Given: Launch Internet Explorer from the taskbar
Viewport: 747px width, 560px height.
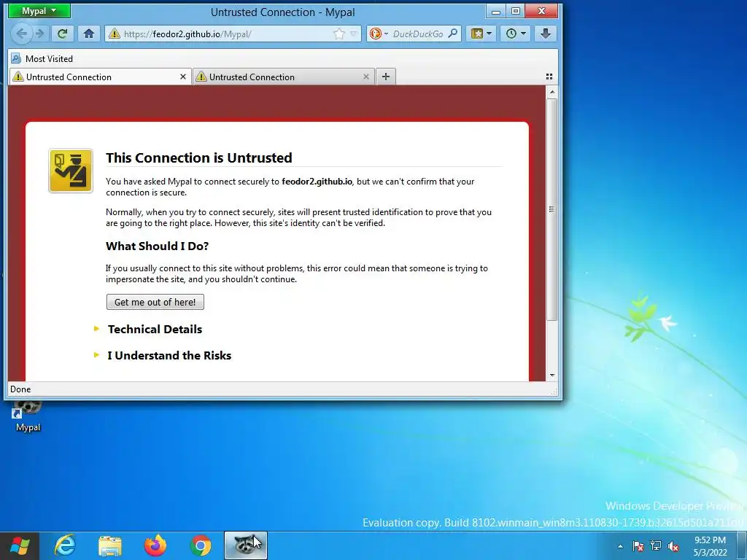Looking at the screenshot, I should (65, 545).
